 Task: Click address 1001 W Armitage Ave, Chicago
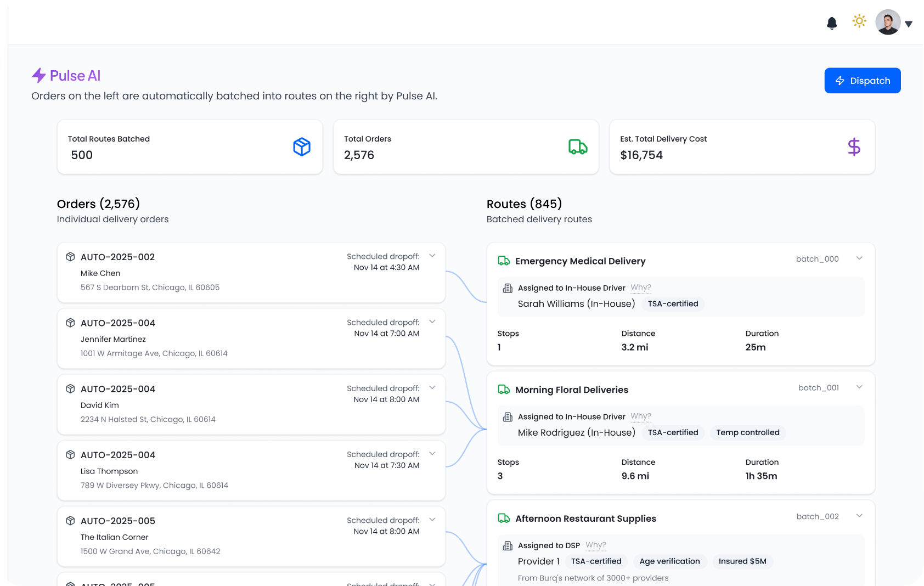tap(154, 353)
